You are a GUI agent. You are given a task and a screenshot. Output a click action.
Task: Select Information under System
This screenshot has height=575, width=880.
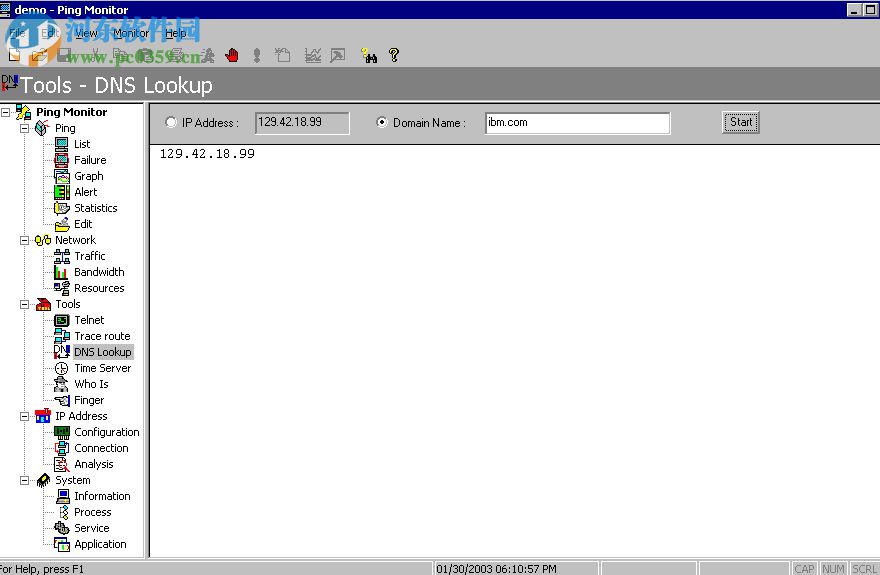tap(102, 496)
